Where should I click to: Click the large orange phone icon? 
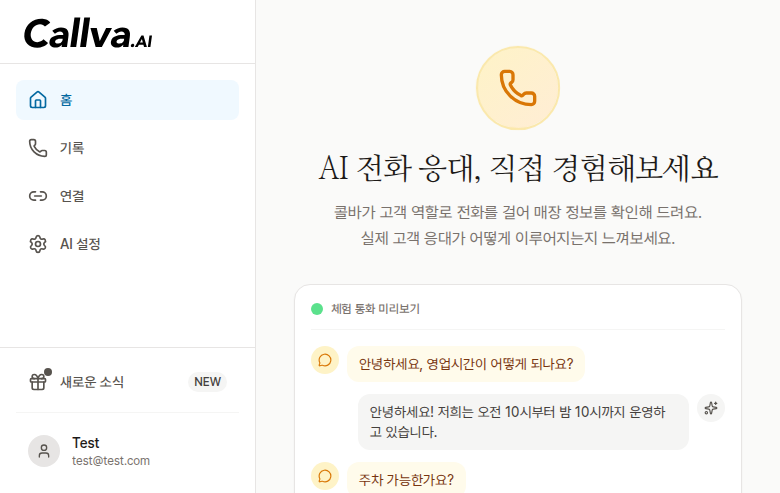(x=518, y=88)
